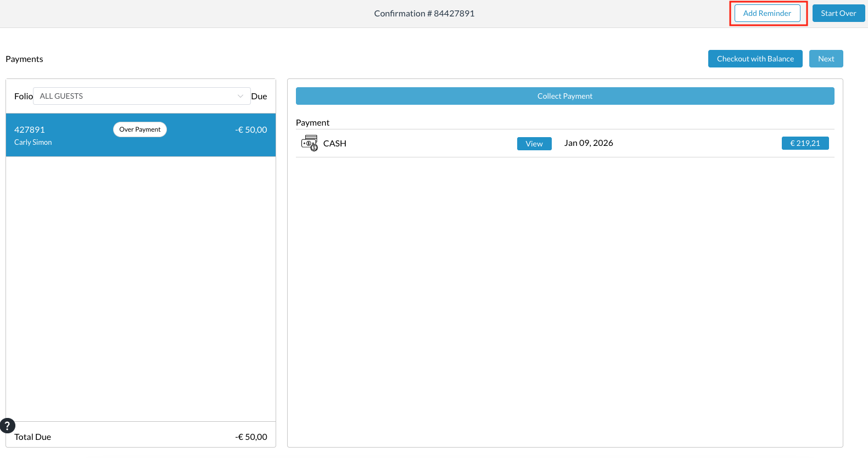This screenshot has width=868, height=458.
Task: Click the Add Reminder button
Action: (x=767, y=13)
